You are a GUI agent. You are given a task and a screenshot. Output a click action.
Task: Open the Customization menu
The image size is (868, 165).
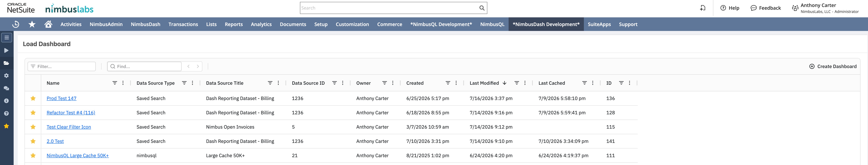pyautogui.click(x=352, y=24)
